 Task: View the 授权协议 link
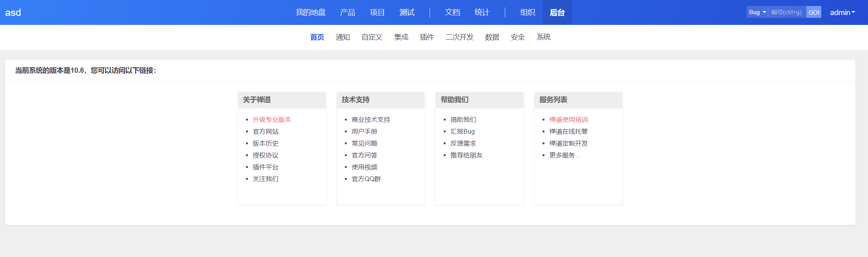tap(266, 155)
